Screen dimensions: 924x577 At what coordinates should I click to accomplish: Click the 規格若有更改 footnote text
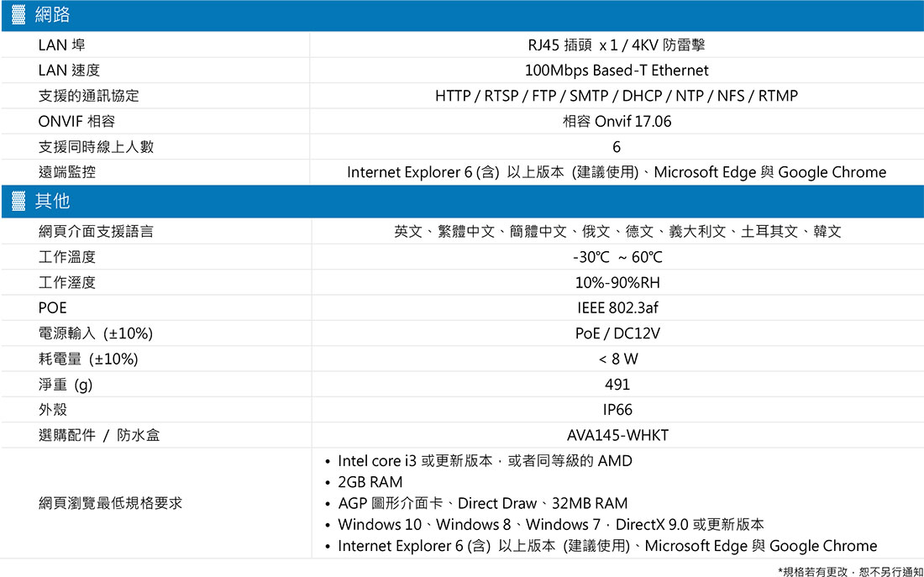[x=850, y=570]
